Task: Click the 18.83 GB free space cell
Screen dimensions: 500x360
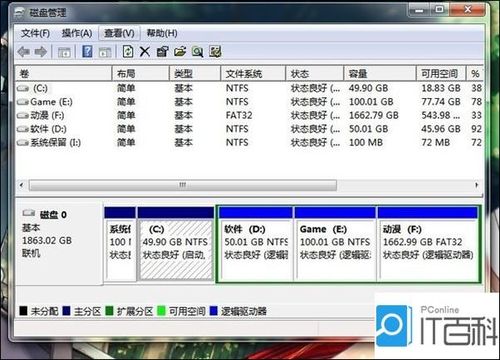Action: point(441,88)
